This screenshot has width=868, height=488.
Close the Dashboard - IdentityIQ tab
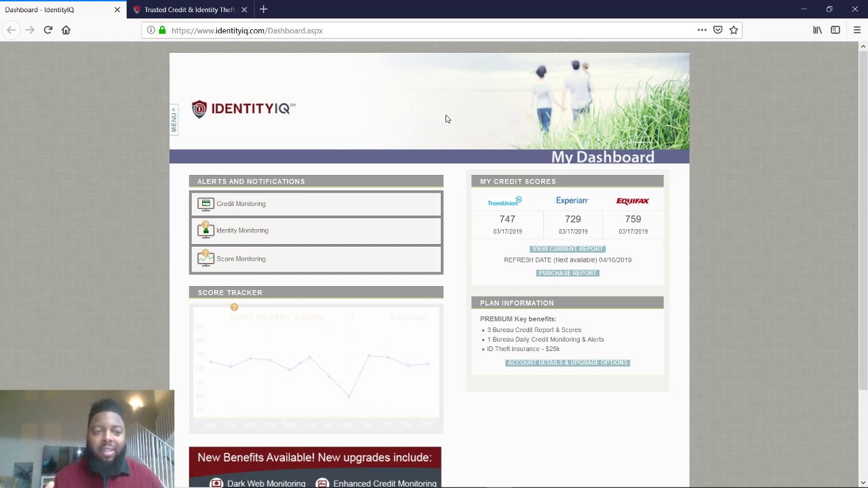coord(117,9)
